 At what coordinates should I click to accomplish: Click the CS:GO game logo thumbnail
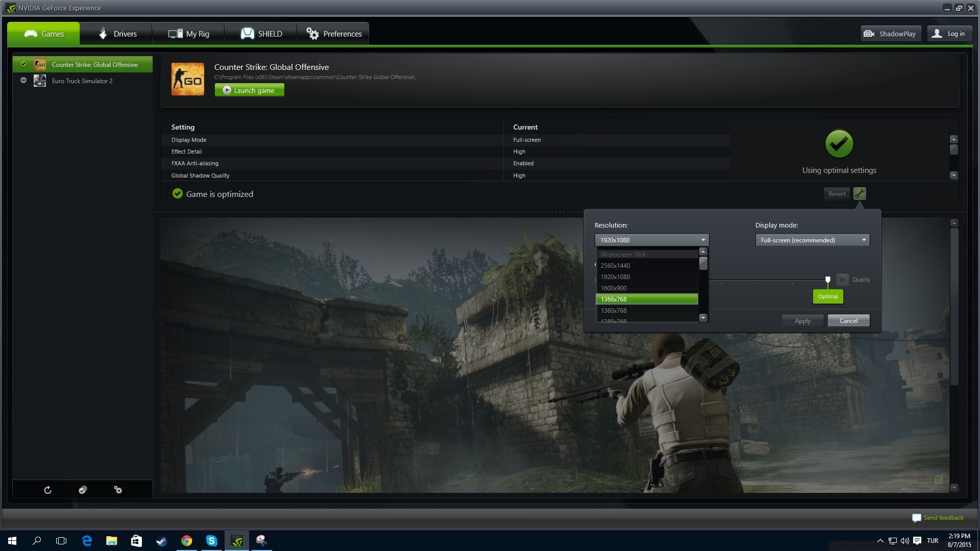pos(187,79)
